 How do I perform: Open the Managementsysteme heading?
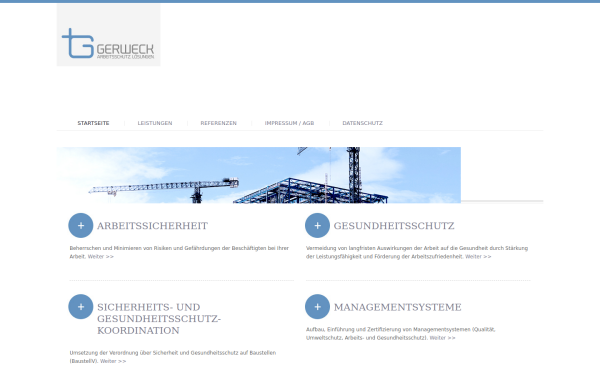pyautogui.click(x=398, y=307)
